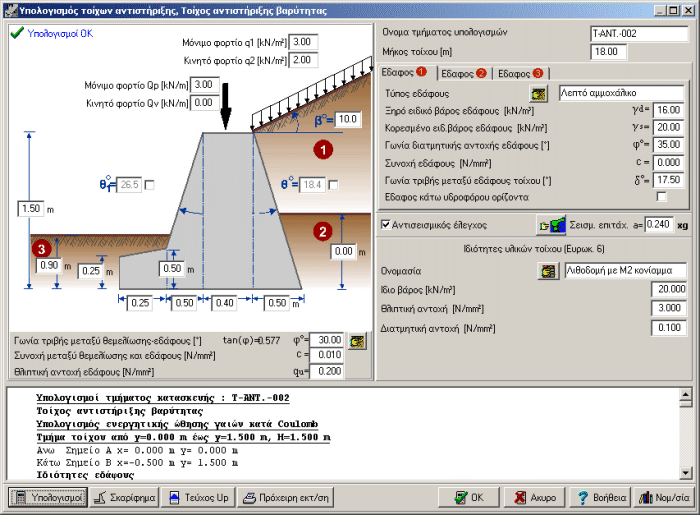Click red soil marker 3 in diagram
The height and width of the screenshot is (515, 700).
point(40,248)
